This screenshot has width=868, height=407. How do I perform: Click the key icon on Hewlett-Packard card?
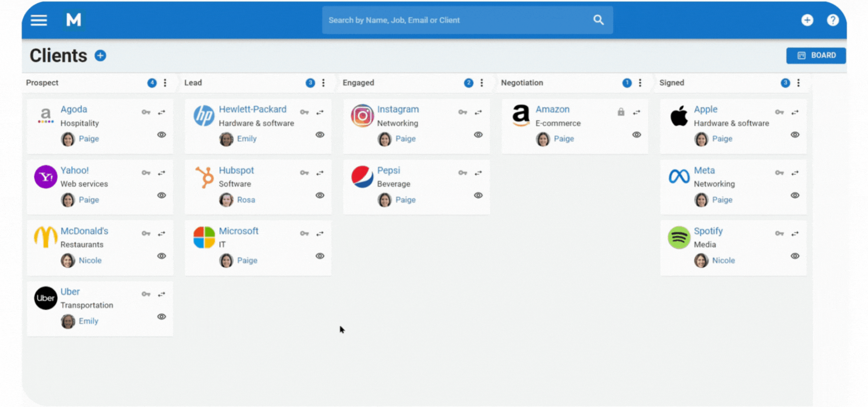pyautogui.click(x=304, y=112)
